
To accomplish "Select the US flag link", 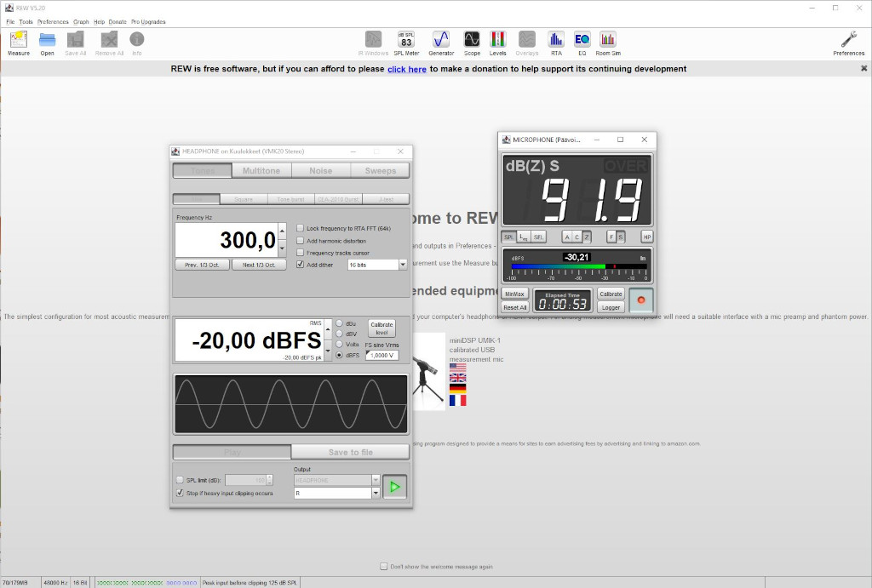I will pyautogui.click(x=457, y=368).
